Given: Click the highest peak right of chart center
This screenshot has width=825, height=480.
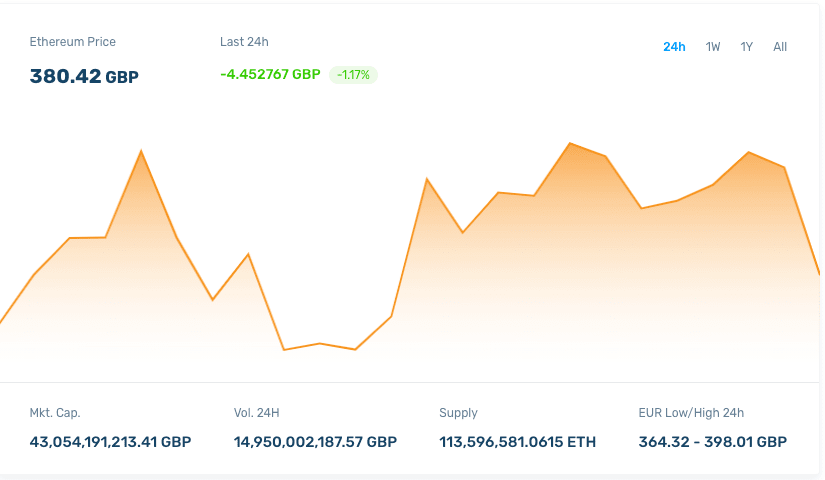Looking at the screenshot, I should [570, 144].
